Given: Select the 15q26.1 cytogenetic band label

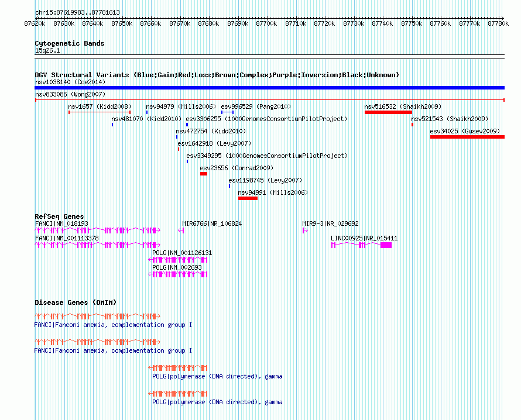Looking at the screenshot, I should [x=47, y=50].
